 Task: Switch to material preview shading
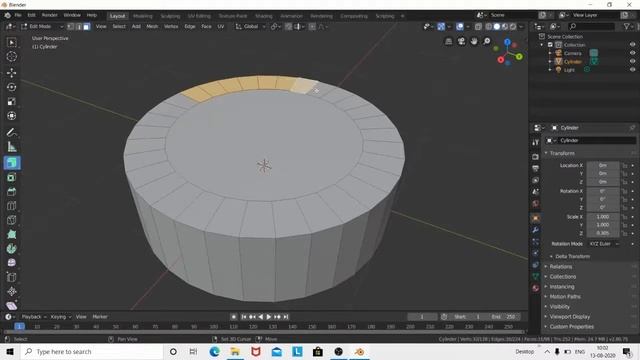click(505, 27)
